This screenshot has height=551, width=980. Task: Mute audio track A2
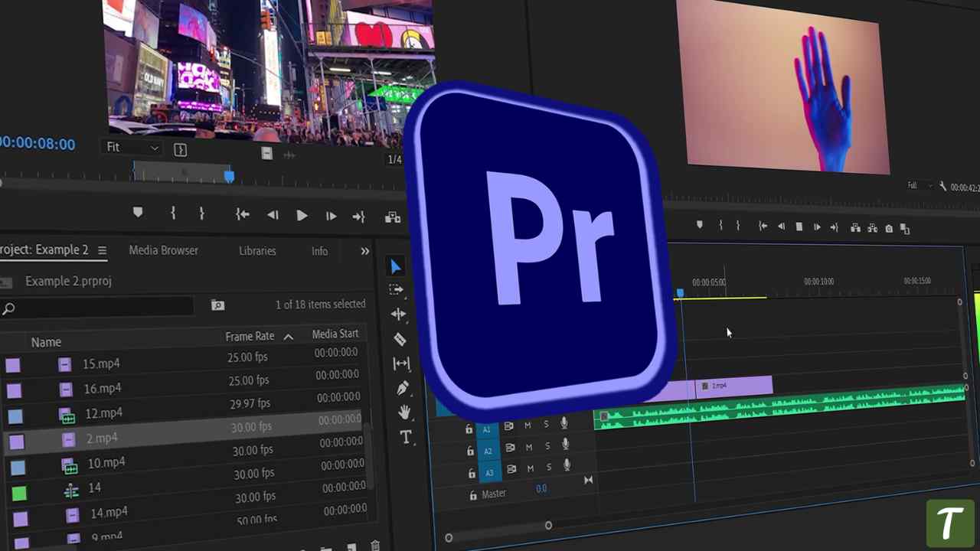528,447
